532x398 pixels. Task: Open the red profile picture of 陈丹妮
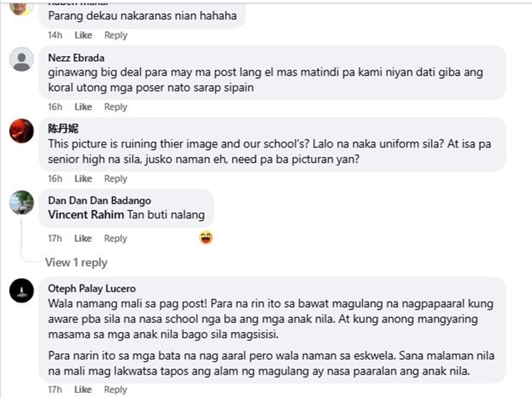[x=21, y=131]
